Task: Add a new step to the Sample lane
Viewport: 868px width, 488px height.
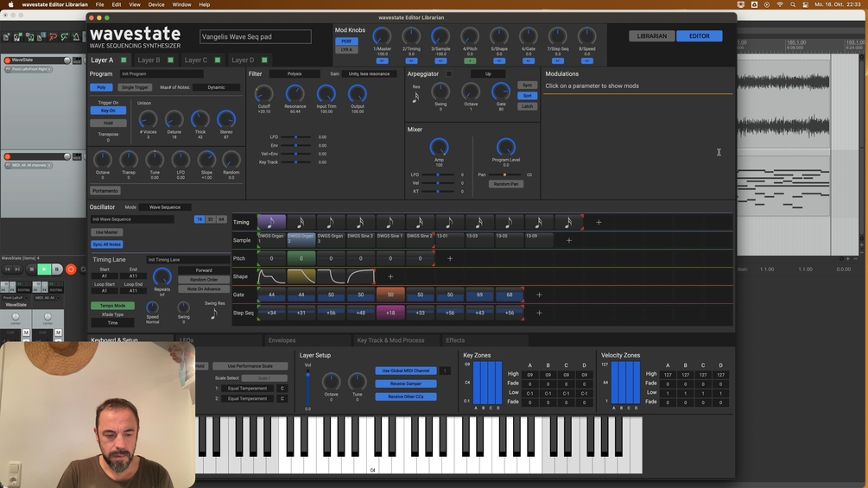Action: coord(568,241)
